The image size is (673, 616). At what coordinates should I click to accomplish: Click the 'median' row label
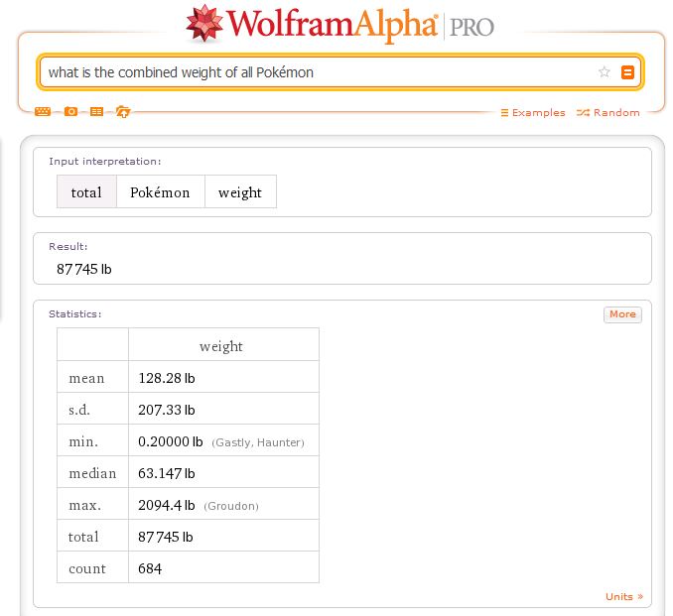point(92,473)
